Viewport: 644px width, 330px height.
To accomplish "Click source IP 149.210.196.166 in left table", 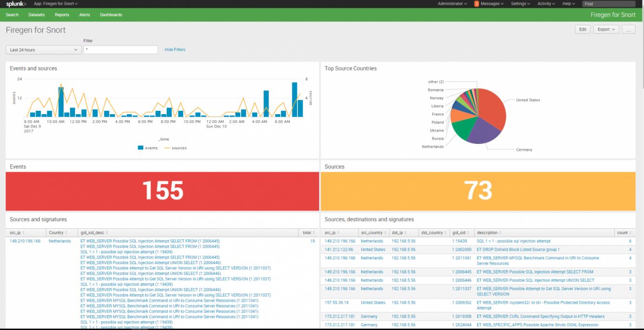I will pos(25,241).
